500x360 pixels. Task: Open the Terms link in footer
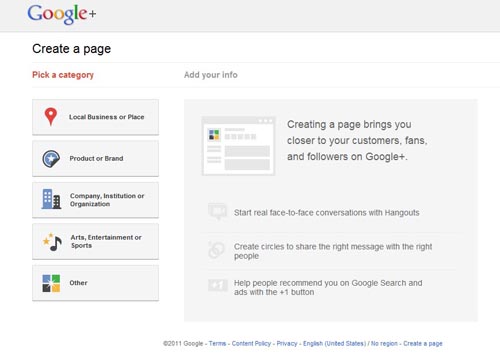tap(217, 343)
